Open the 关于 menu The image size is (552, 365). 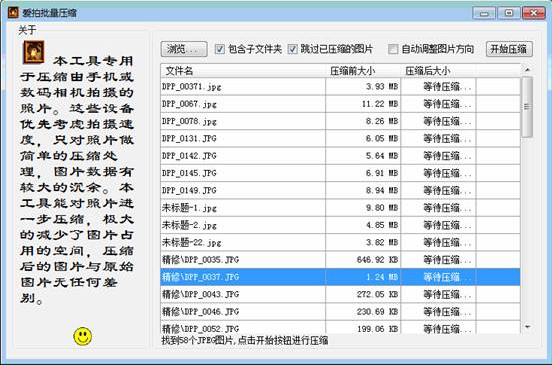27,30
